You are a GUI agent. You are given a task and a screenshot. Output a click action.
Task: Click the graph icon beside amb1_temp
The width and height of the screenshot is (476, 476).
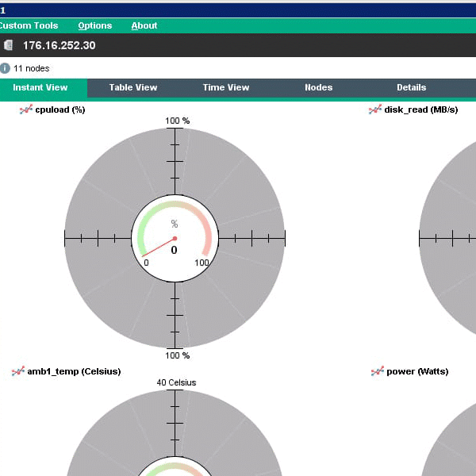point(17,371)
